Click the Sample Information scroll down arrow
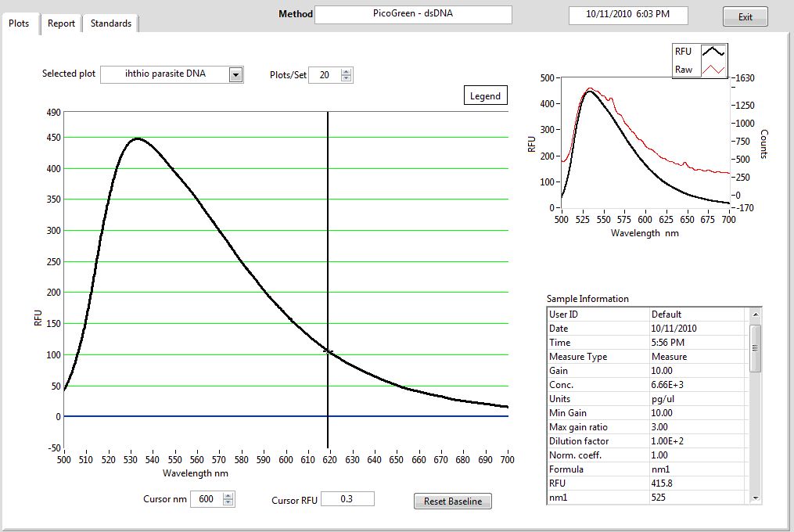This screenshot has width=794, height=532. (755, 498)
